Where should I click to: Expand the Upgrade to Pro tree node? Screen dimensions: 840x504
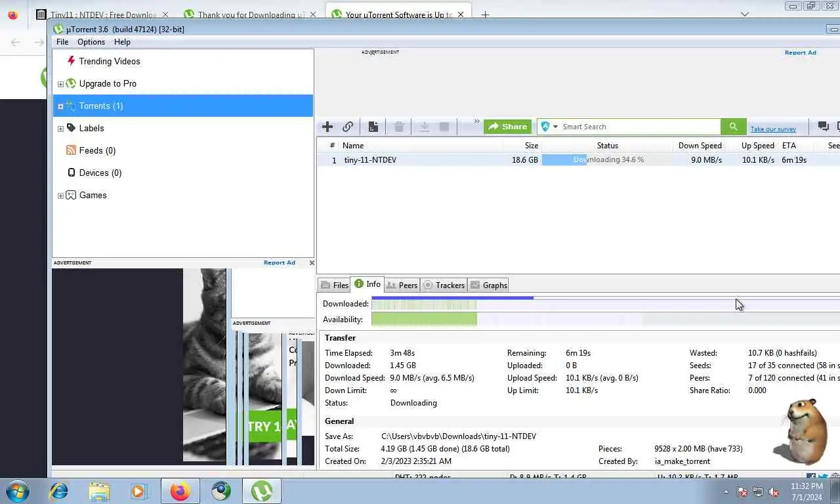coord(60,84)
